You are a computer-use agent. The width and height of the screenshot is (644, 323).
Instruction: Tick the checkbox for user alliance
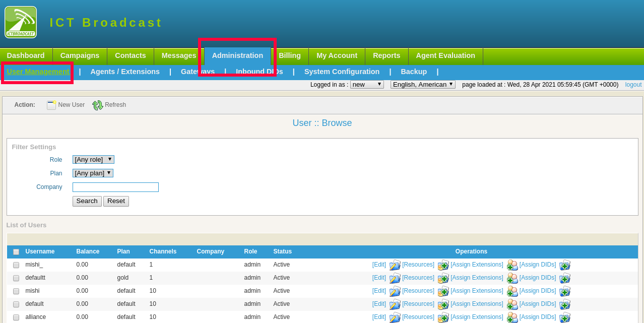coord(16,317)
